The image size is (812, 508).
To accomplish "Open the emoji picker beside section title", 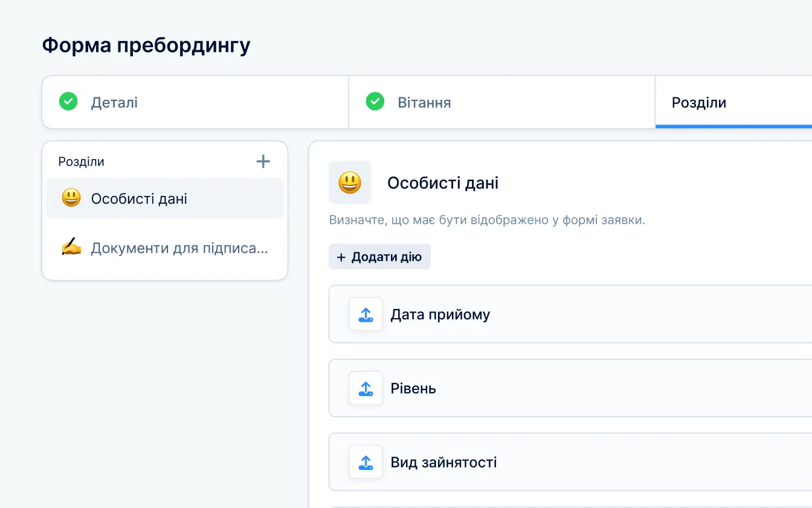I will click(x=350, y=183).
